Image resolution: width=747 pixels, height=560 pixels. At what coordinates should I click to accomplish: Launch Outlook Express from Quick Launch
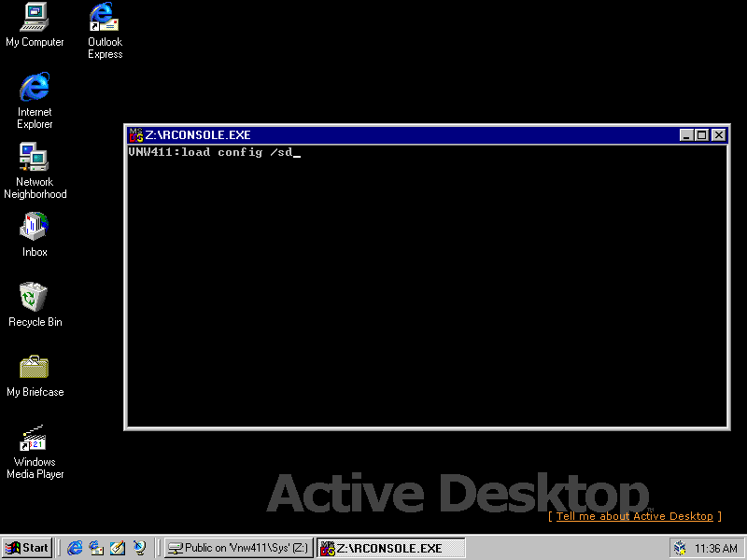coord(96,548)
